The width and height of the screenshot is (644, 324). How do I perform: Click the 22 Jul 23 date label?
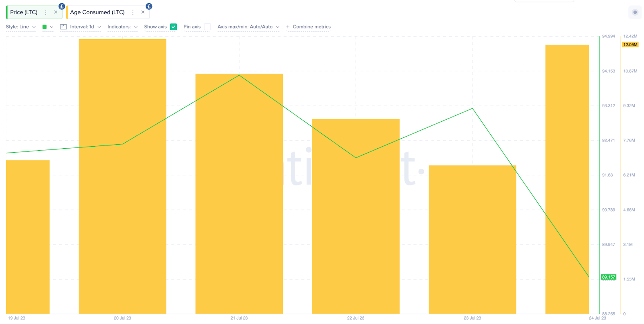coord(356,318)
